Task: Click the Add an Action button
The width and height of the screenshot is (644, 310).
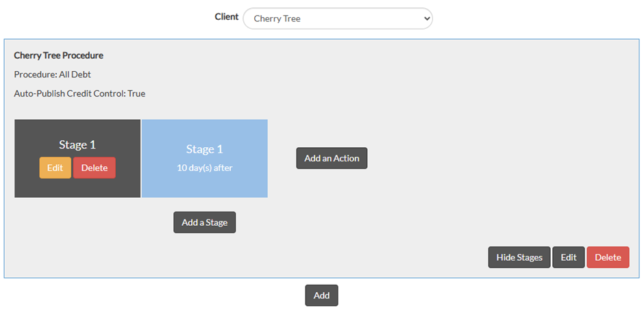Action: coord(332,158)
